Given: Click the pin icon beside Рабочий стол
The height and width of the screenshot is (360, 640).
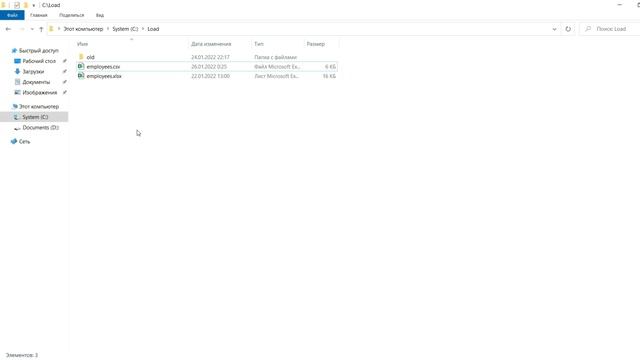Looking at the screenshot, I should tap(64, 61).
